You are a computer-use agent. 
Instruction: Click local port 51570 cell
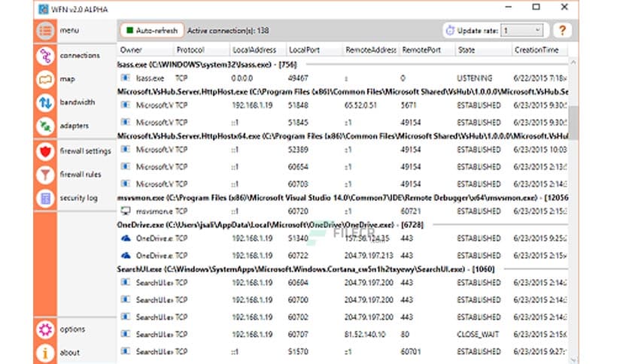[x=298, y=351]
